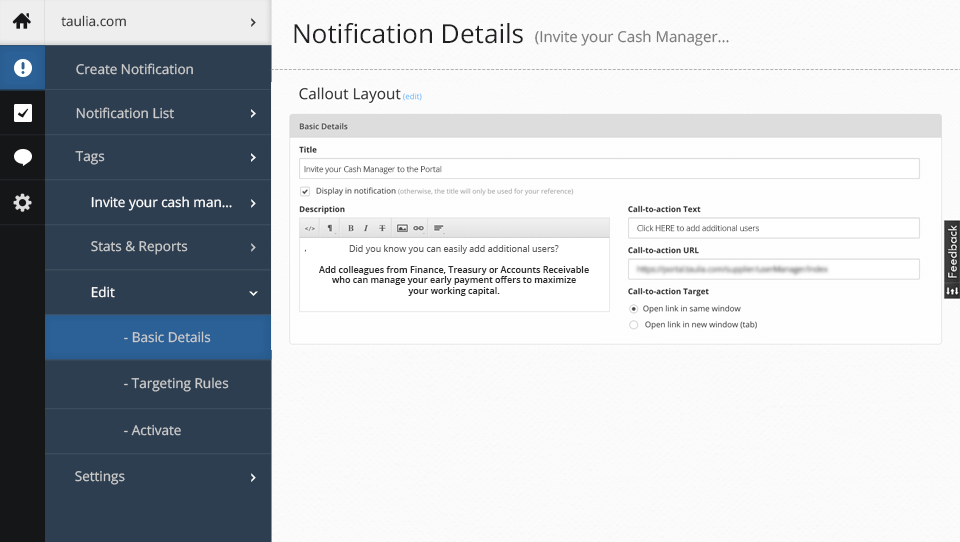
Task: Click inside the Description text area
Action: point(454,274)
